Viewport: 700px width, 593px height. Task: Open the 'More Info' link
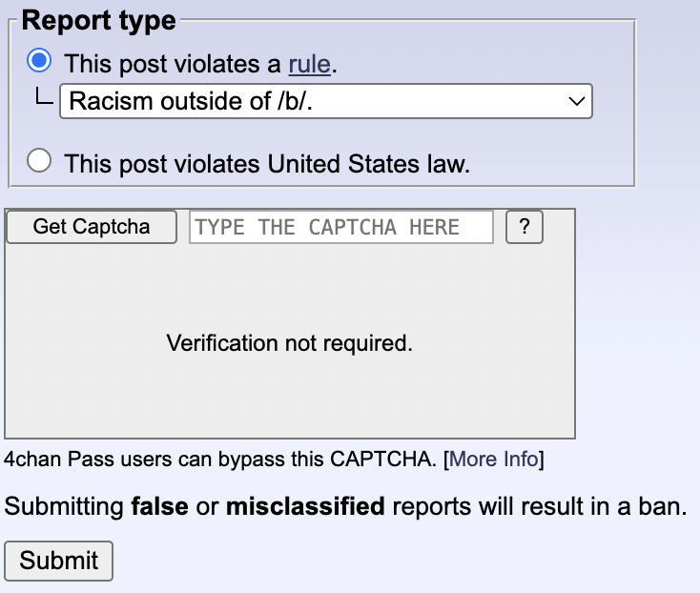(x=494, y=460)
